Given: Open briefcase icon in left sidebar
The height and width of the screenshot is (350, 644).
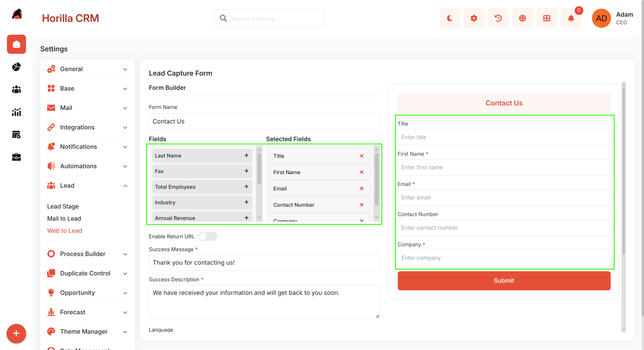Looking at the screenshot, I should click(x=16, y=157).
